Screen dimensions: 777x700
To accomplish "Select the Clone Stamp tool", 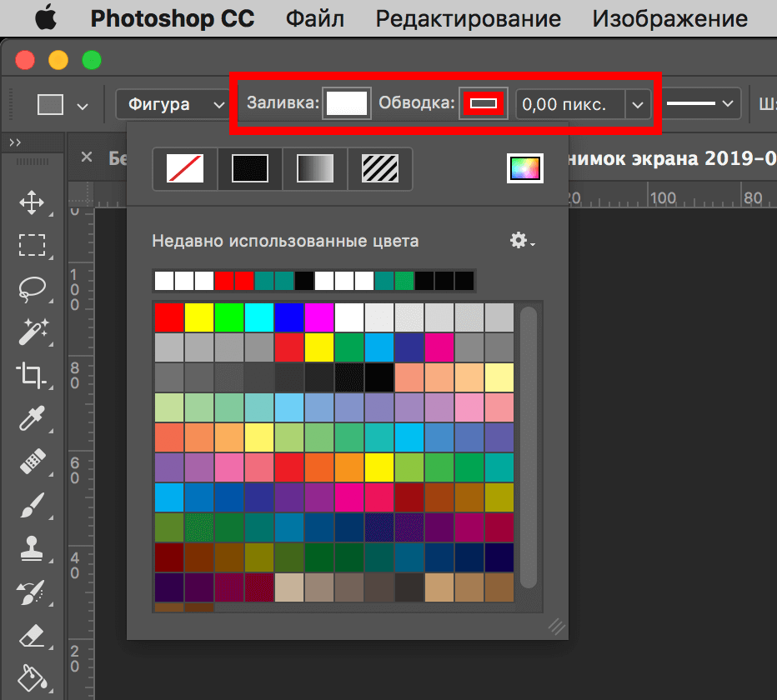I will 32,549.
